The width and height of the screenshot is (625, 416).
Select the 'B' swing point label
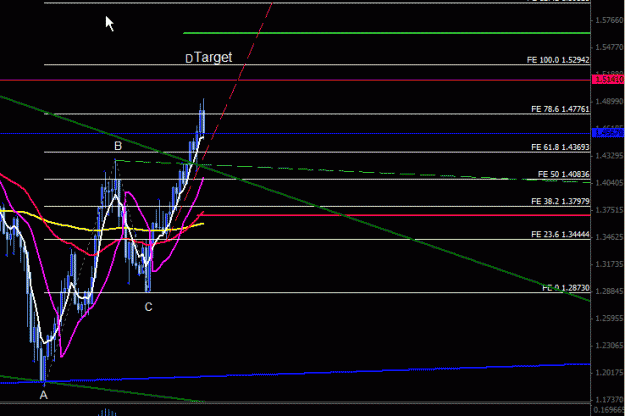118,146
